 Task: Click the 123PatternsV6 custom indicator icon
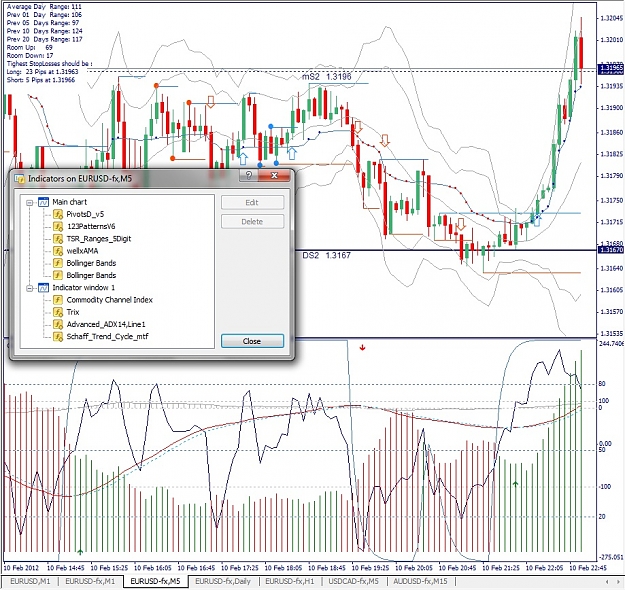click(58, 226)
